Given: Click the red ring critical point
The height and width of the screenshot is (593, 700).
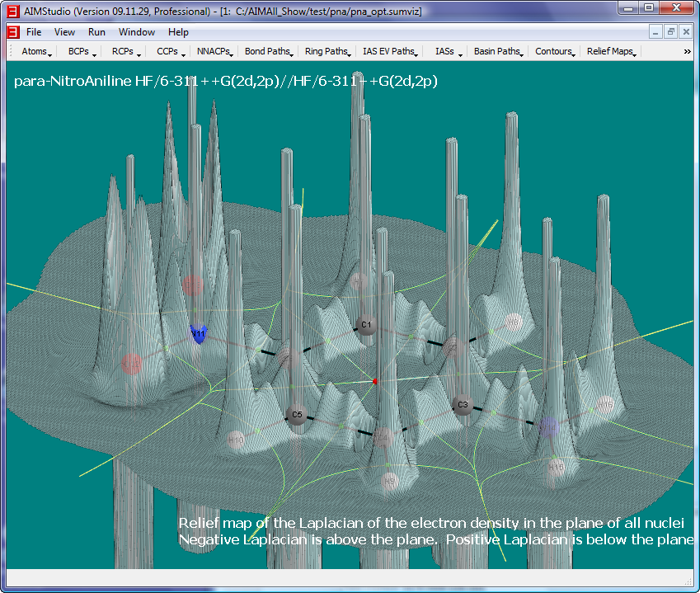Looking at the screenshot, I should click(x=375, y=382).
